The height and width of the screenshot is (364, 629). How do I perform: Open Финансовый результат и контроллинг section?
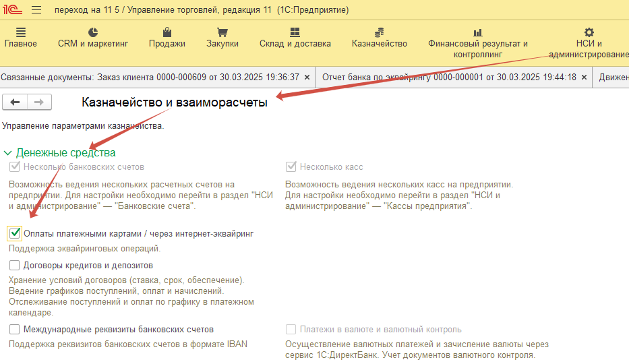[478, 43]
